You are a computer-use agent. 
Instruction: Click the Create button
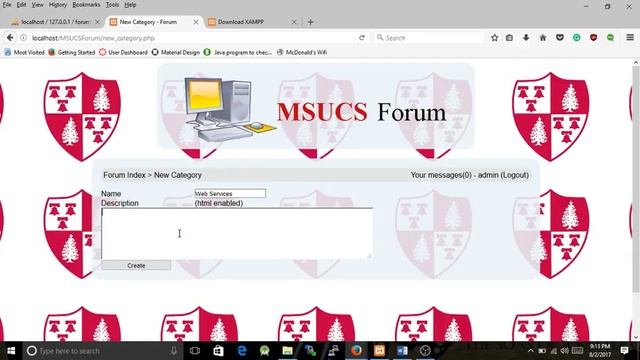pyautogui.click(x=136, y=265)
